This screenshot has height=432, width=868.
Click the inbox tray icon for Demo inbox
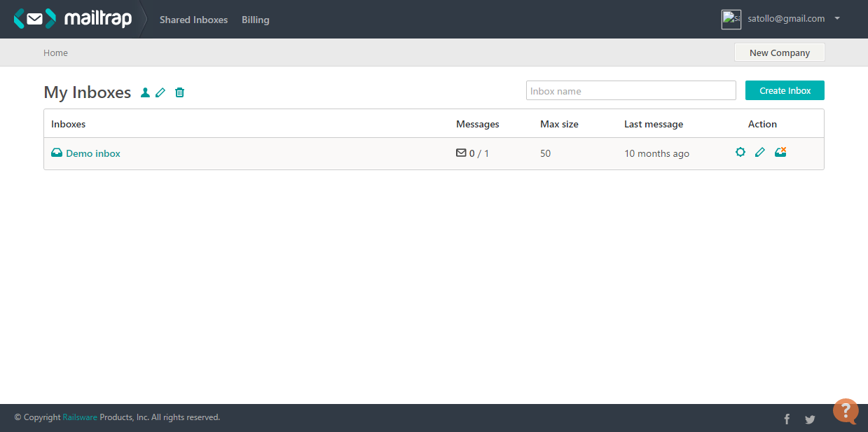coord(57,153)
